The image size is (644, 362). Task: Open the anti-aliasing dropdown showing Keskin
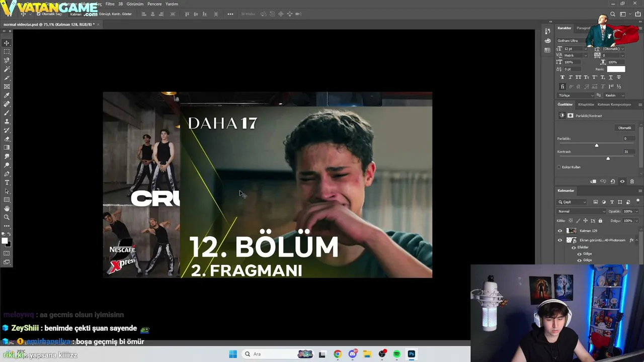point(614,95)
